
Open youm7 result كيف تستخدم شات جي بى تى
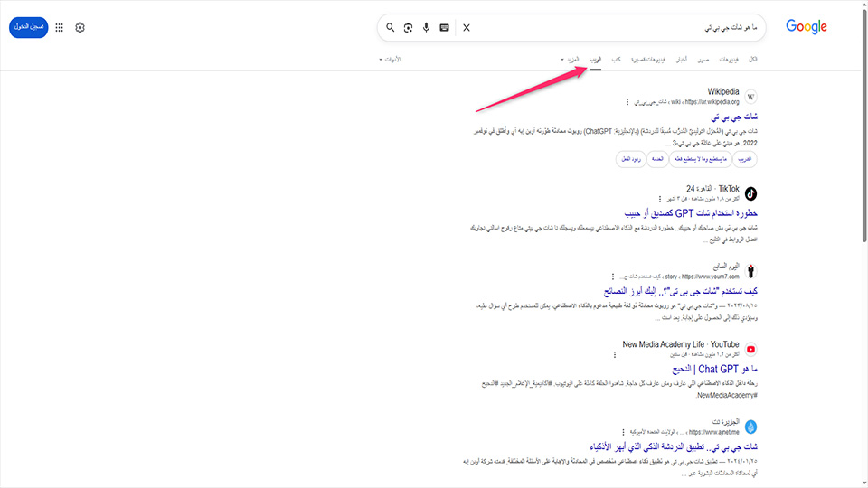click(680, 291)
